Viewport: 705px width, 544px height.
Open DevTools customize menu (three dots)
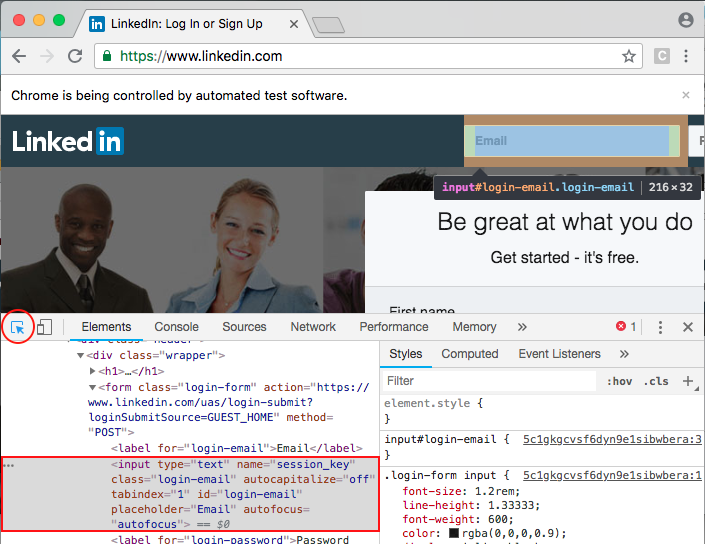(x=660, y=327)
